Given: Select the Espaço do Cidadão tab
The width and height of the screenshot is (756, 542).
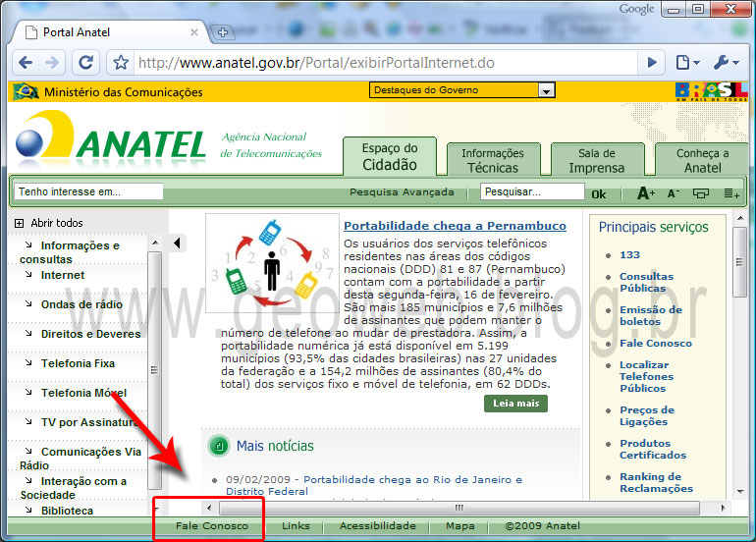Looking at the screenshot, I should point(390,156).
